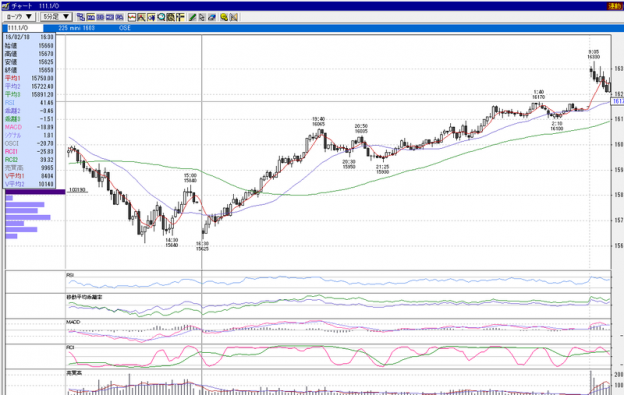Select the arrow pointer tool in toolbar

coord(202,17)
